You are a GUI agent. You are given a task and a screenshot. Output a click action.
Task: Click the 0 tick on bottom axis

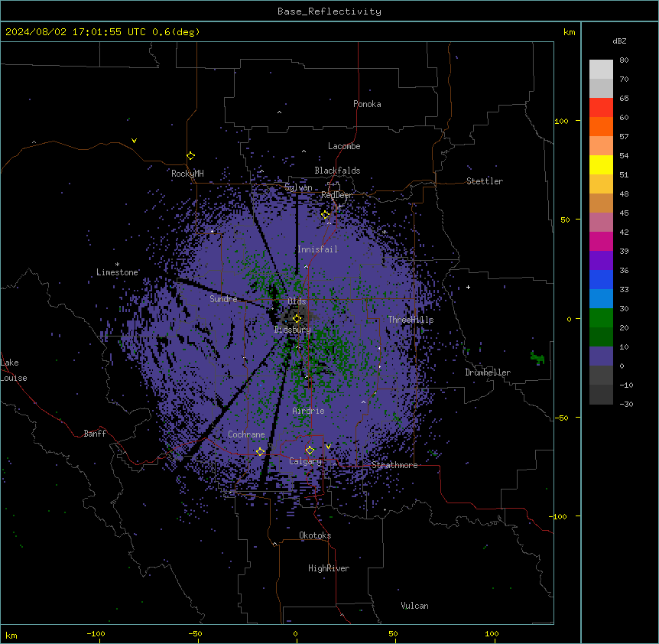pos(295,633)
